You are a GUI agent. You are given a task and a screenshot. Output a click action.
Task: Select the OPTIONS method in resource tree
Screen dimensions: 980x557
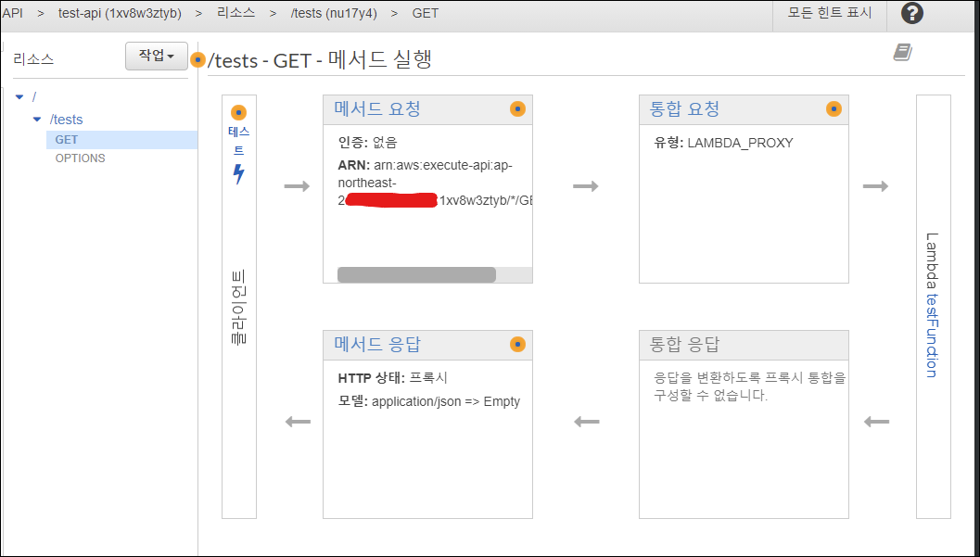click(x=80, y=158)
